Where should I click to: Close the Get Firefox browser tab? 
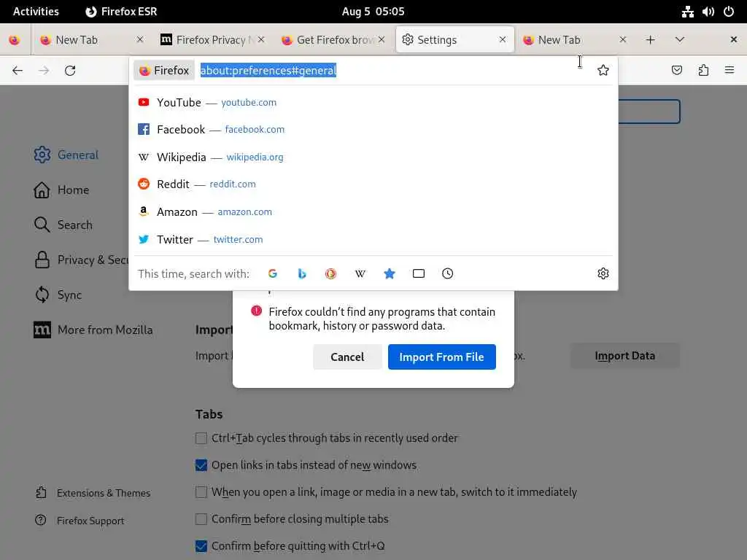[x=382, y=39]
